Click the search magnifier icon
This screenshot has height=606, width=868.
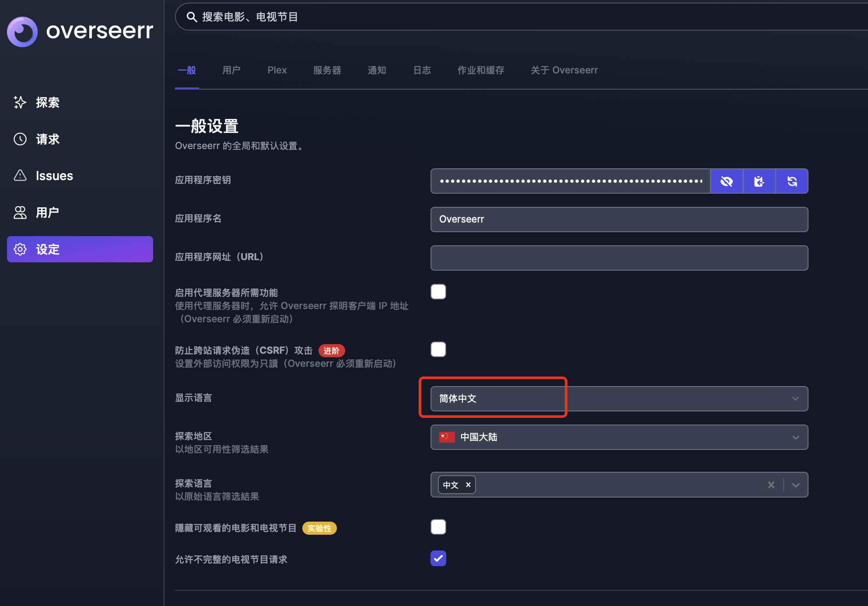[192, 17]
